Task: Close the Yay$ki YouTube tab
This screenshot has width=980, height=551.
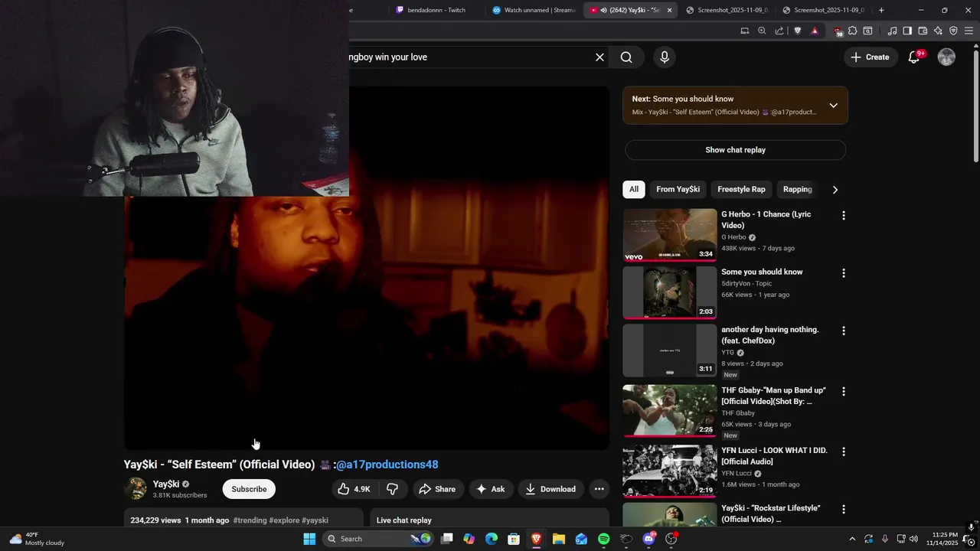Action: point(669,10)
